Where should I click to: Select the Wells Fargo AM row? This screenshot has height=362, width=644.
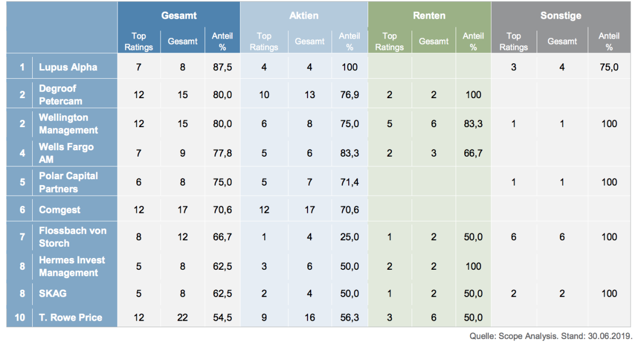[x=66, y=153]
